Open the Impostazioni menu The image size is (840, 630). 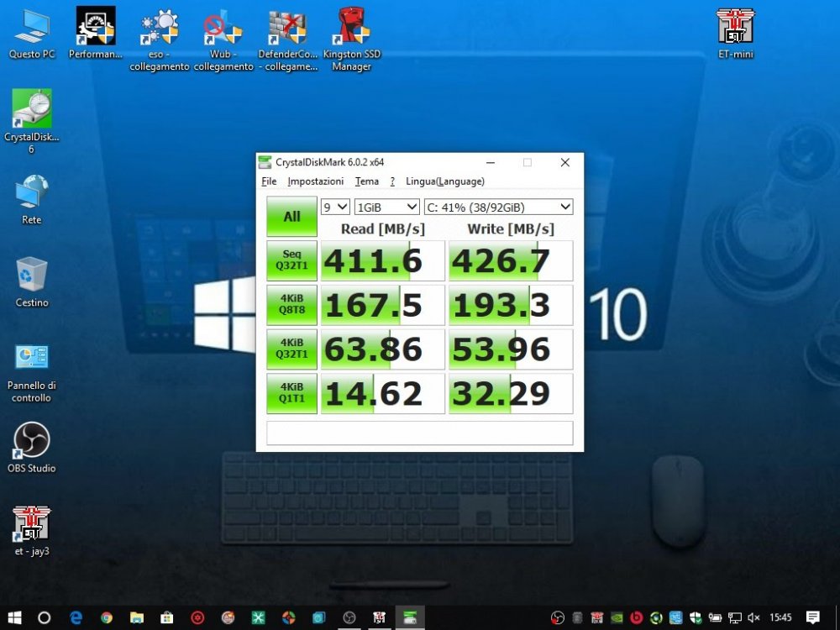[x=316, y=181]
